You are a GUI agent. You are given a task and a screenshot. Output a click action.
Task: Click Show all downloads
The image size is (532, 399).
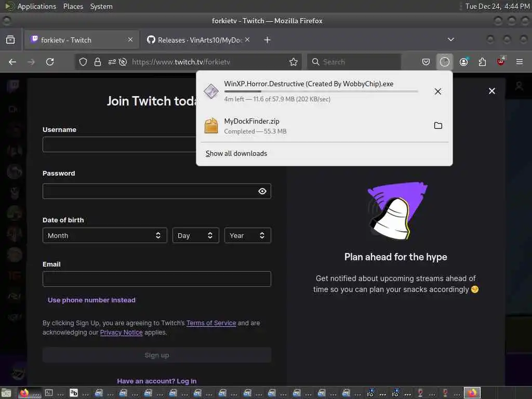pos(236,153)
